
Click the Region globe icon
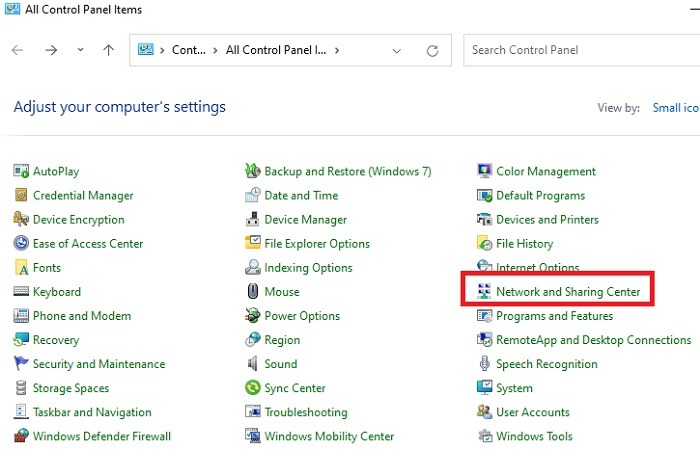click(253, 340)
